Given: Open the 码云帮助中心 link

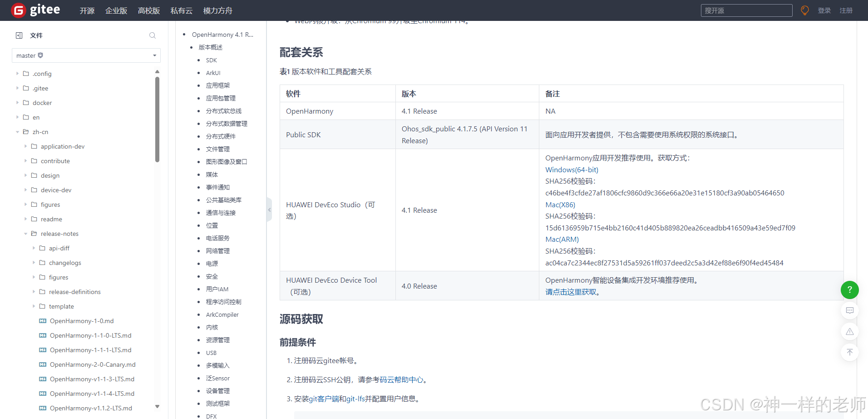Looking at the screenshot, I should [401, 379].
